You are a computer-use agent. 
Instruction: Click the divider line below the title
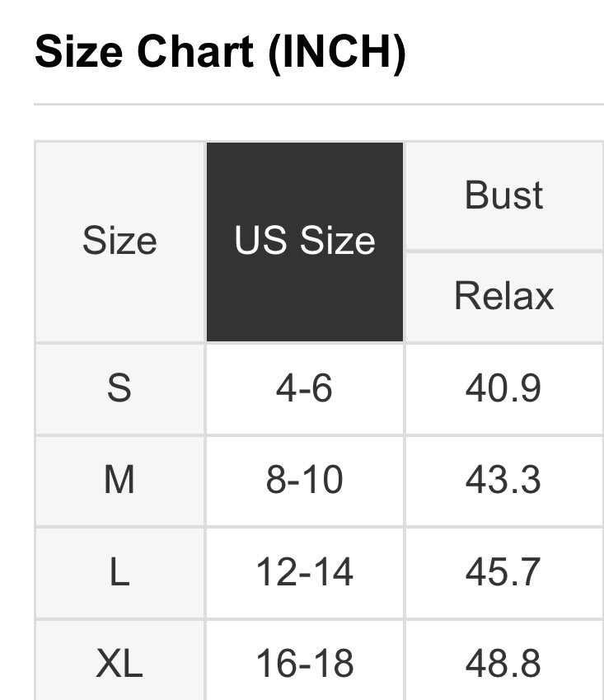point(318,105)
